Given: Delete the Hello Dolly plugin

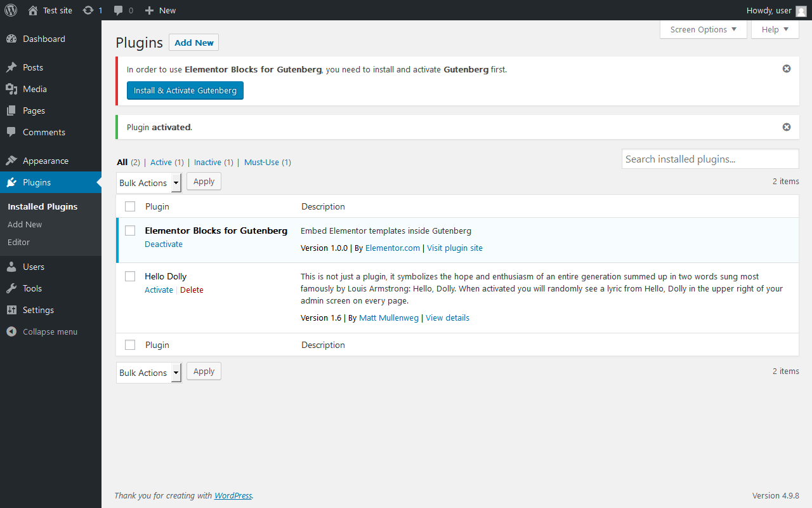Looking at the screenshot, I should pyautogui.click(x=192, y=290).
